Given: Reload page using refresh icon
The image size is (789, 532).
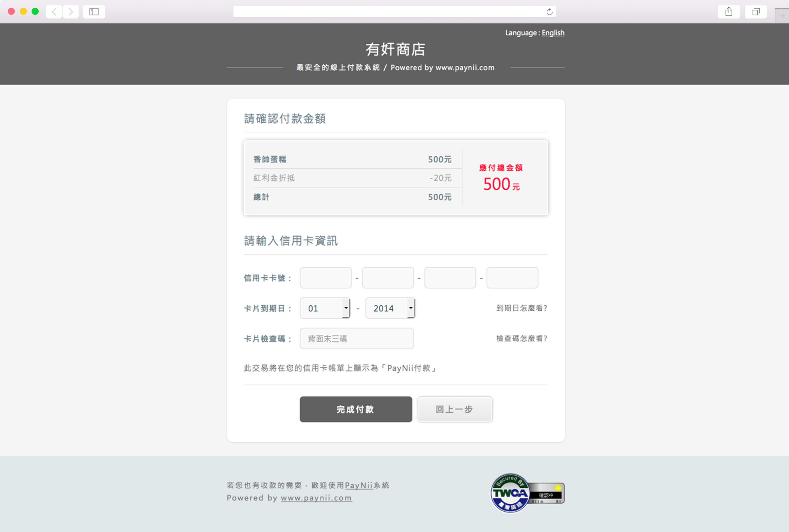Looking at the screenshot, I should point(549,12).
